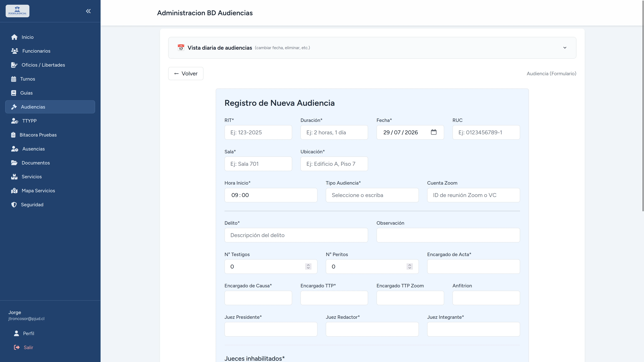Click the Jueces inhabilitados heading

point(255,359)
